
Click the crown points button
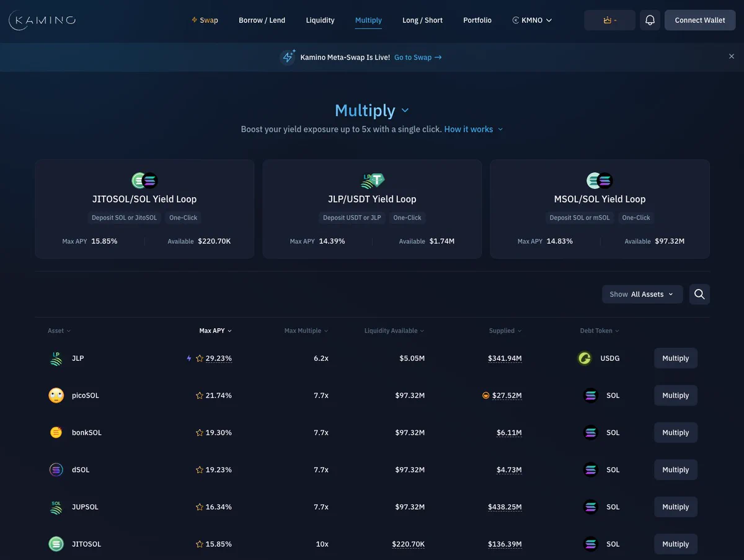(x=609, y=20)
